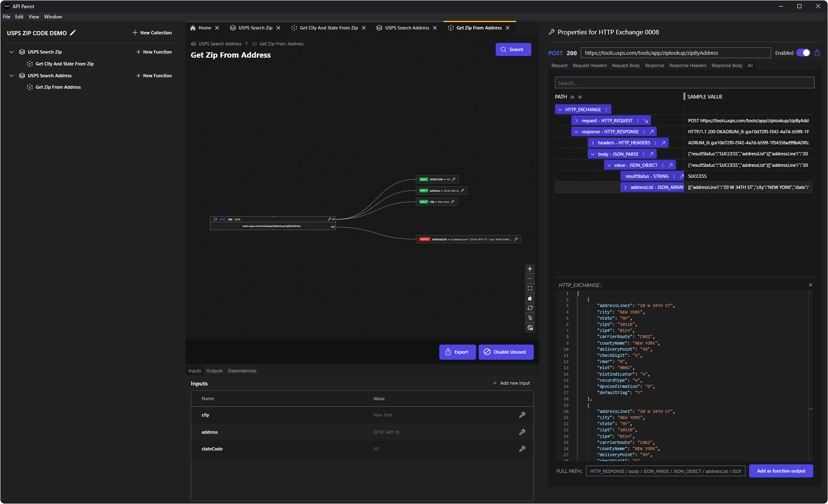The image size is (828, 504).
Task: Collapse the response HTTP_RESPONSE node
Action: tap(576, 132)
